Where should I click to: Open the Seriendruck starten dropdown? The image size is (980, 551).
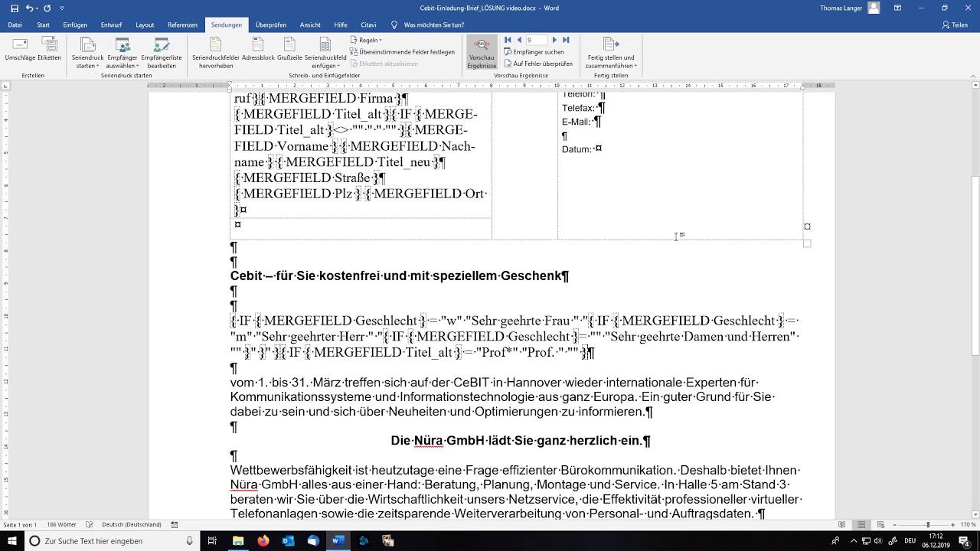pos(87,53)
